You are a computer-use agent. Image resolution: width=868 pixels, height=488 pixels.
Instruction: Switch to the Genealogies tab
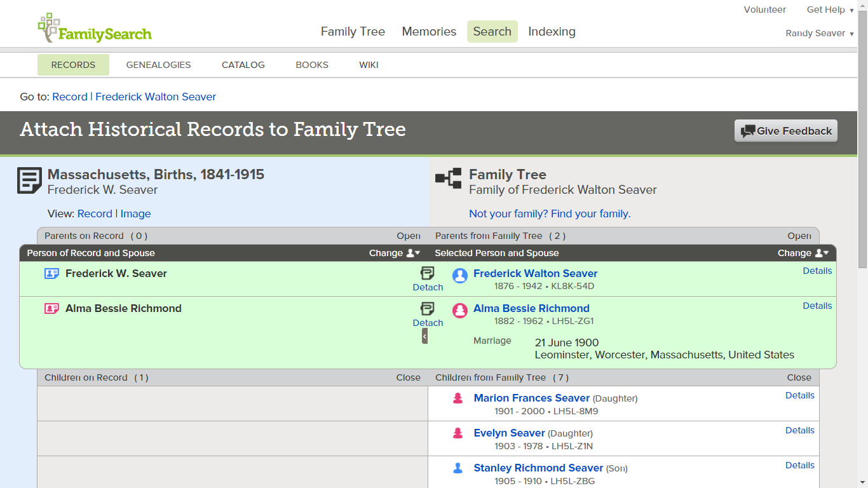pos(159,65)
